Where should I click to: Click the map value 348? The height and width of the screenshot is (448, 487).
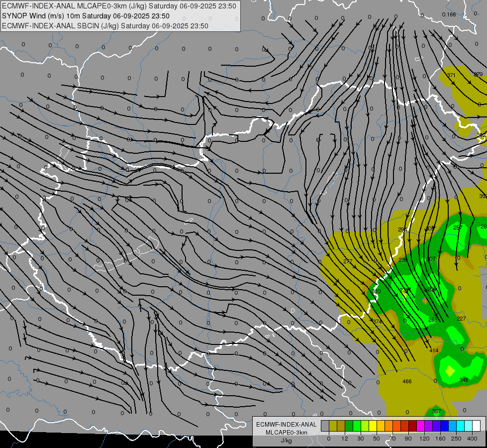(464, 380)
